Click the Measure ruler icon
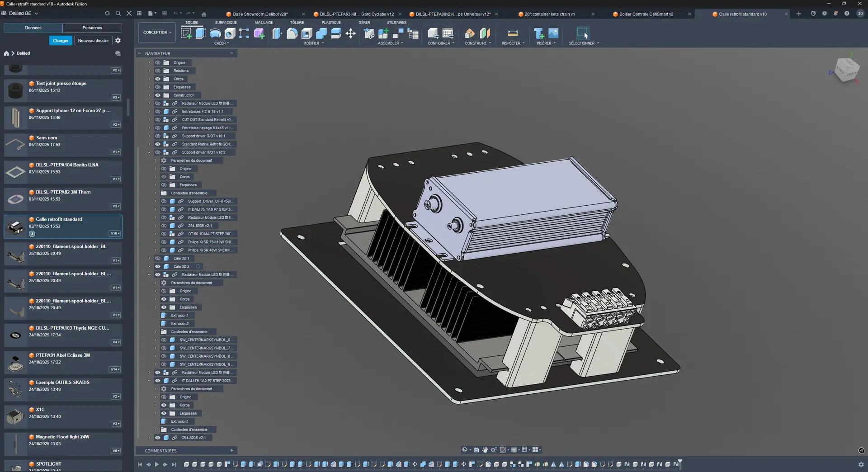 pyautogui.click(x=512, y=33)
